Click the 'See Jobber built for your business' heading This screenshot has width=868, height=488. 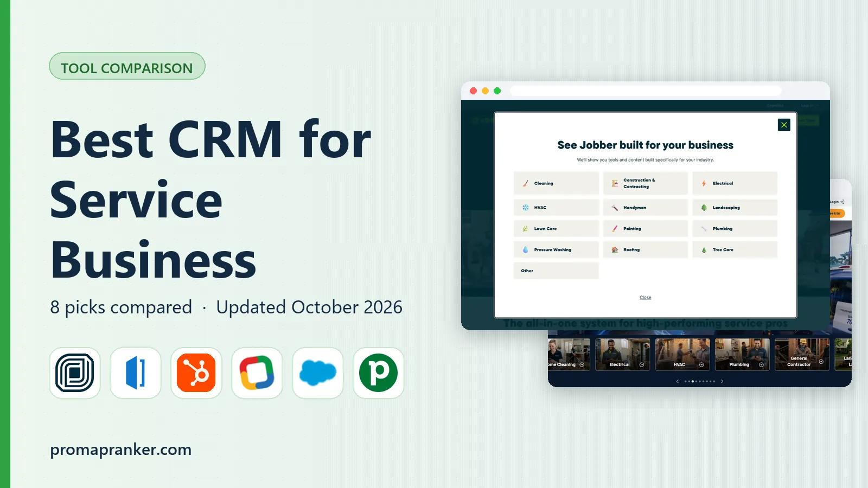[646, 145]
